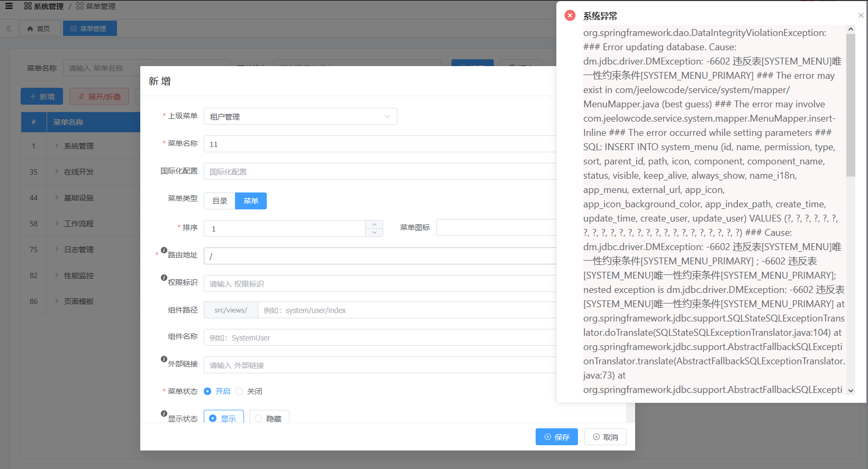Click the 取消 button
This screenshot has height=469, width=868.
coord(605,437)
